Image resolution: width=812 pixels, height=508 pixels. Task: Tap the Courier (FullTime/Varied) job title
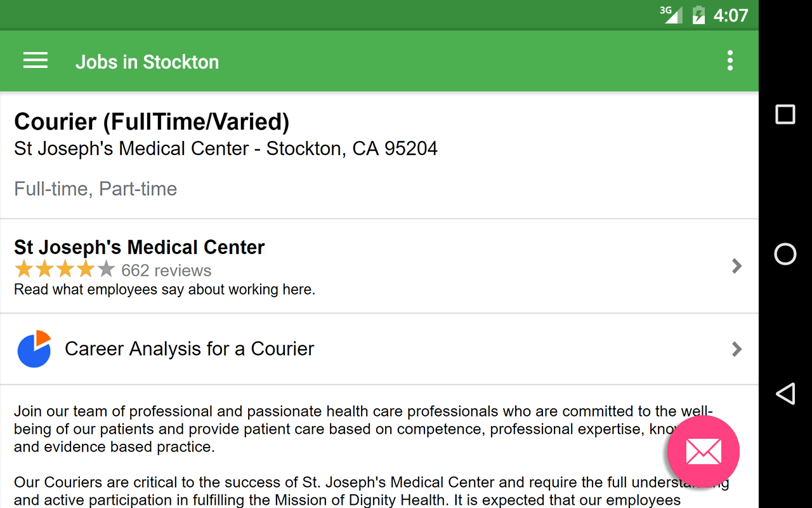coord(152,121)
